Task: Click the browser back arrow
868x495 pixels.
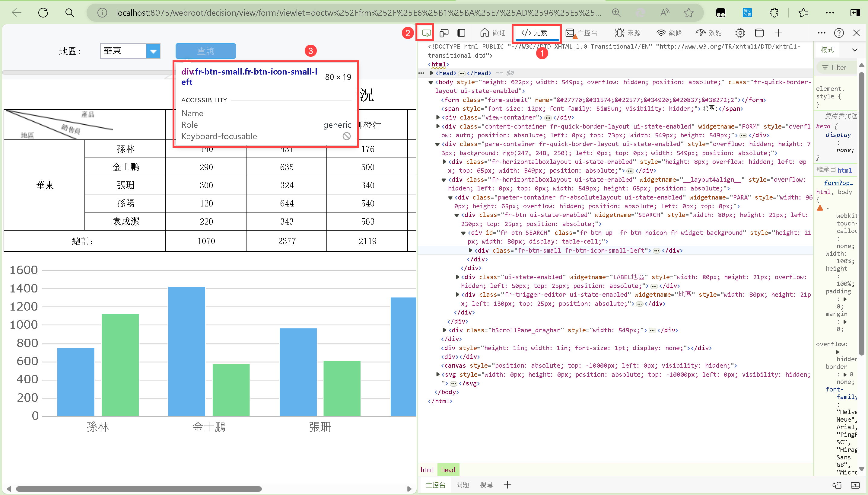Action: point(16,13)
